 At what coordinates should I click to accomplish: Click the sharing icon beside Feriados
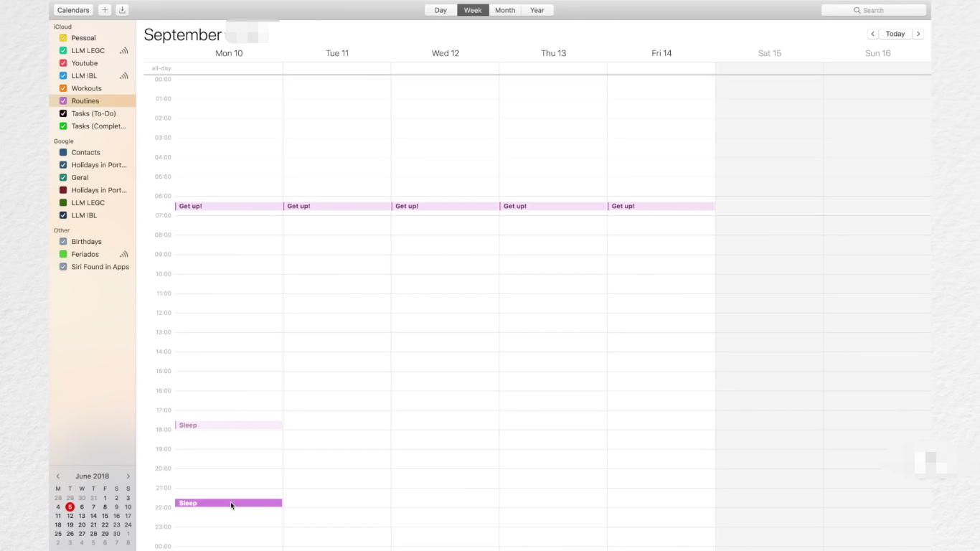(x=124, y=255)
